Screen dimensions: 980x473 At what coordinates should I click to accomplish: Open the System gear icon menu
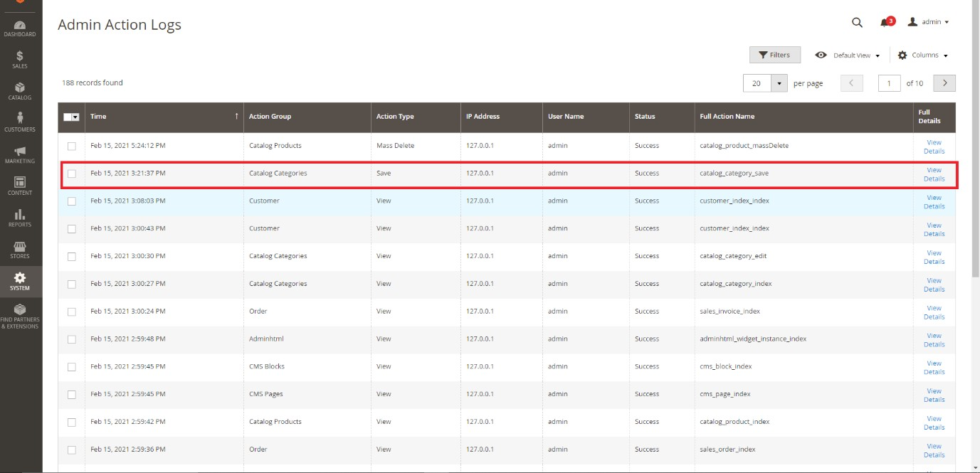tap(20, 282)
